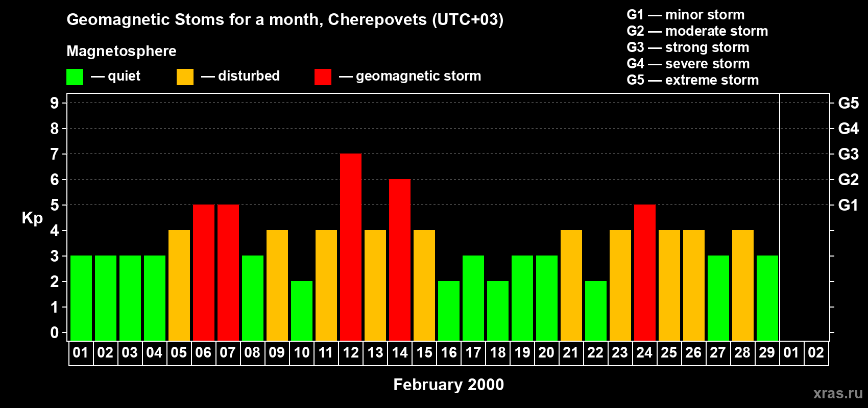Image resolution: width=868 pixels, height=408 pixels.
Task: Click the red geomagnetic storm legend swatch
Action: click(323, 77)
